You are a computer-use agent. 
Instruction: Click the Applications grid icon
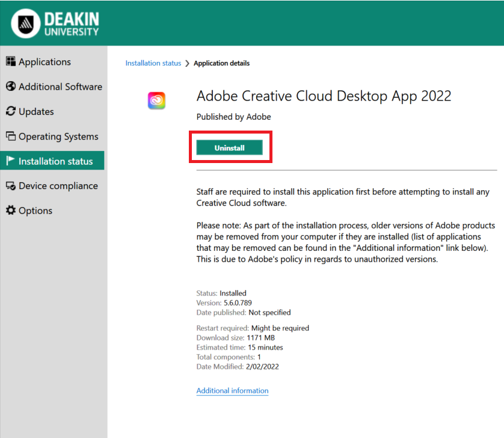click(11, 61)
